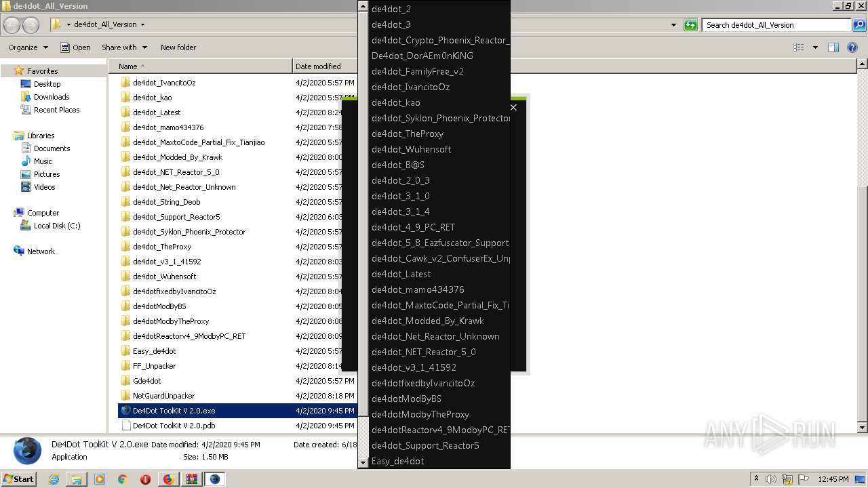Open the address bar history dropdown arrow
868x488 pixels.
[673, 25]
